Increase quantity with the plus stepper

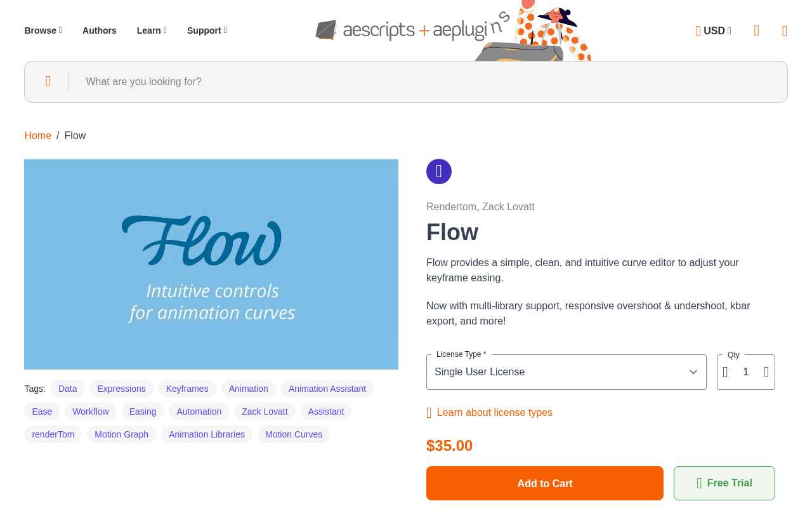tap(766, 372)
